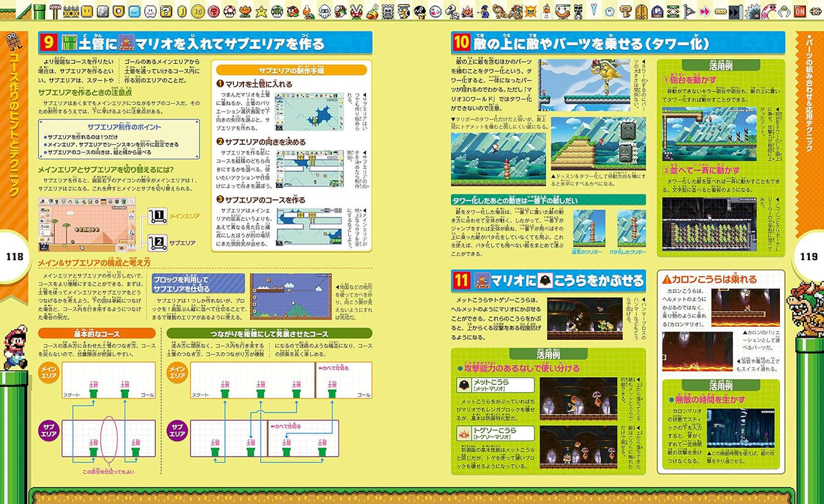Image resolution: width=824 pixels, height=504 pixels.
Task: Select the question block icon in the top strip
Action: point(166,12)
